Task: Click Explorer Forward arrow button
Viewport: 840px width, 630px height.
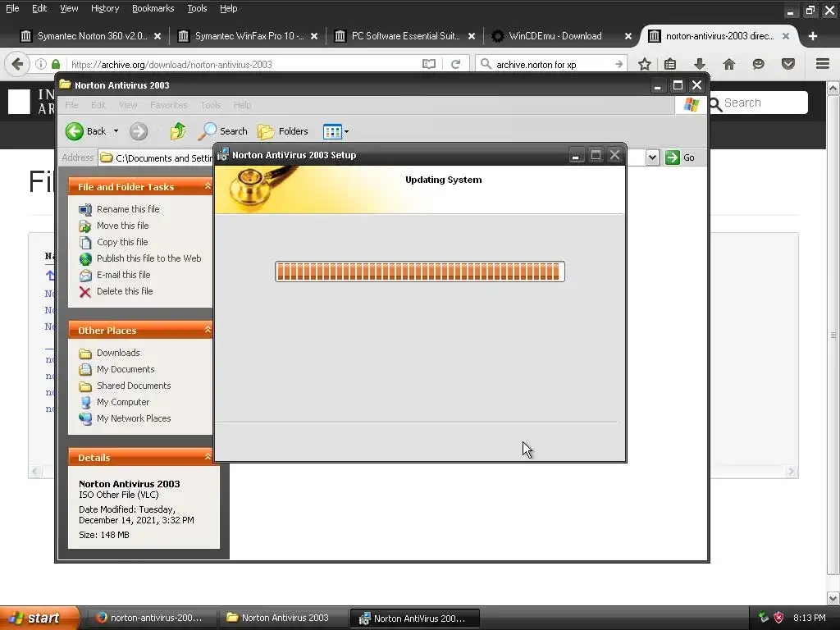Action: [139, 131]
